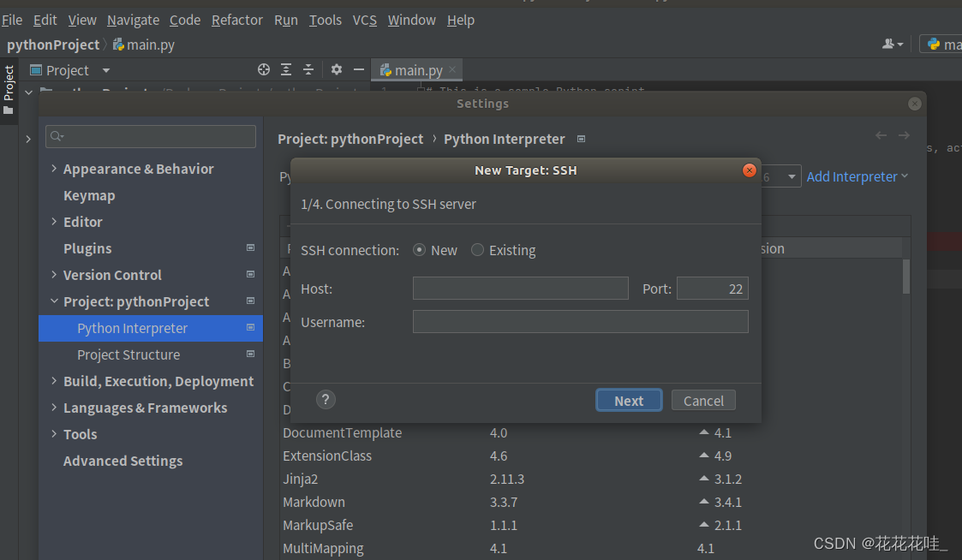Click the expand all icon in Project panel

[286, 70]
